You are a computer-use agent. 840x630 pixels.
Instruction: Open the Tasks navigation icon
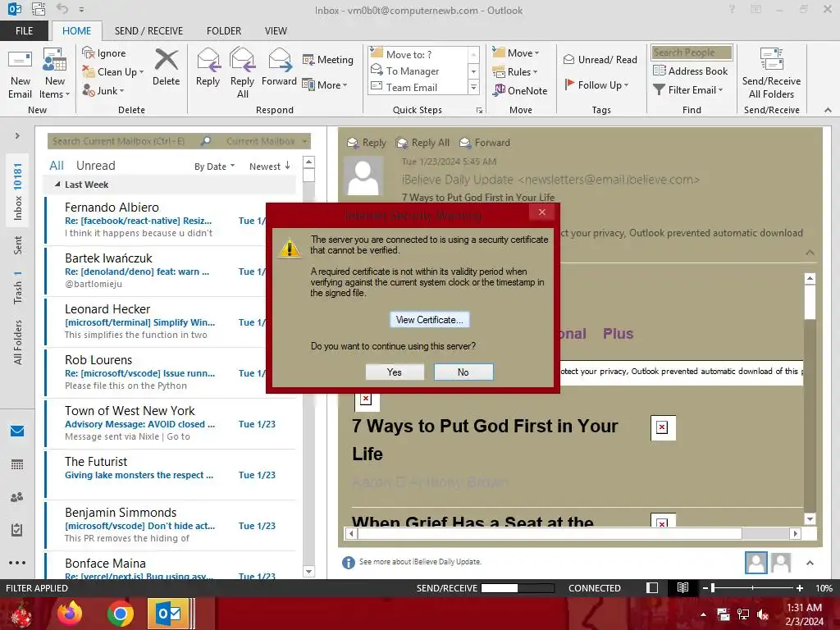[x=17, y=530]
